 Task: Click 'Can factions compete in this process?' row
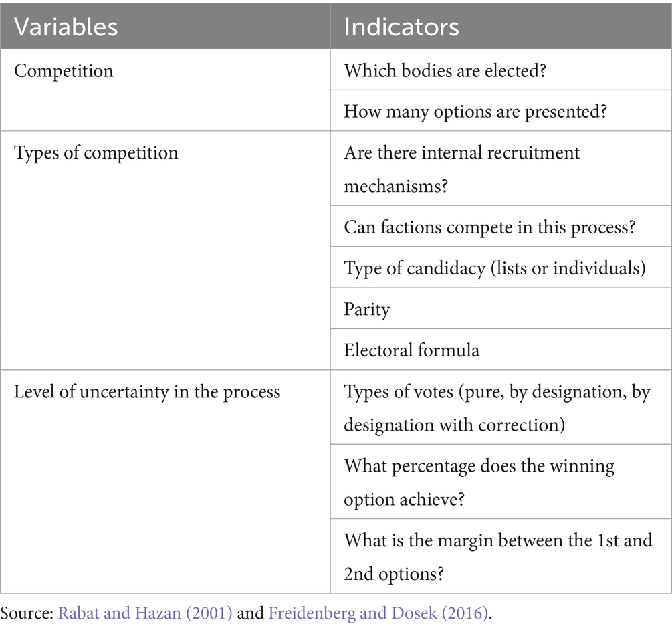pyautogui.click(x=501, y=226)
